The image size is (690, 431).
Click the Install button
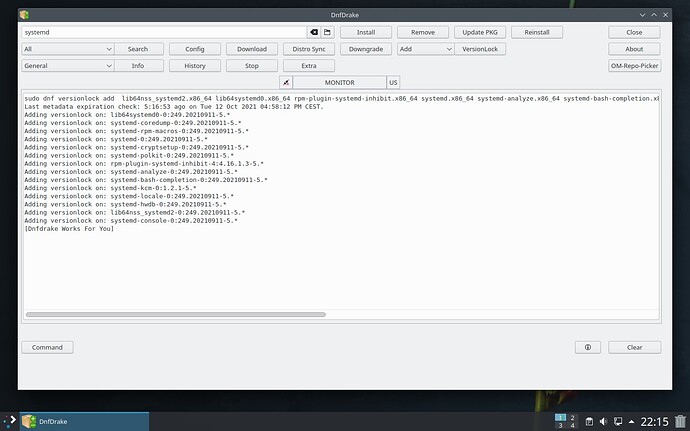366,32
